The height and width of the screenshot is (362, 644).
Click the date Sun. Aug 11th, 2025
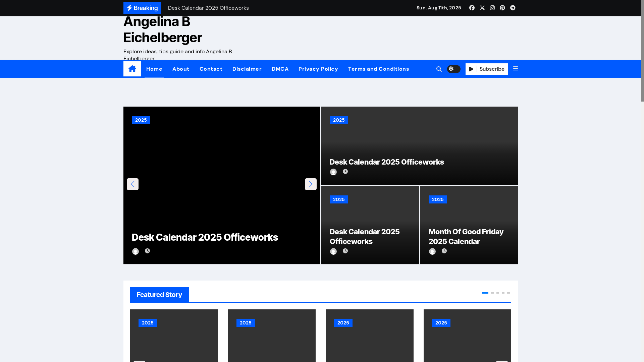pos(439,8)
